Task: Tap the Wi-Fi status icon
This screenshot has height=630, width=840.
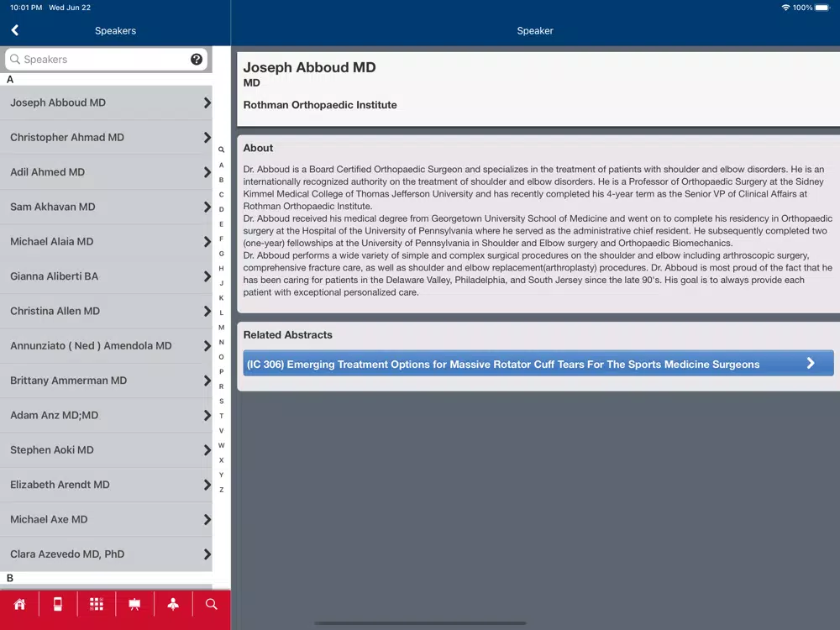Action: tap(785, 8)
